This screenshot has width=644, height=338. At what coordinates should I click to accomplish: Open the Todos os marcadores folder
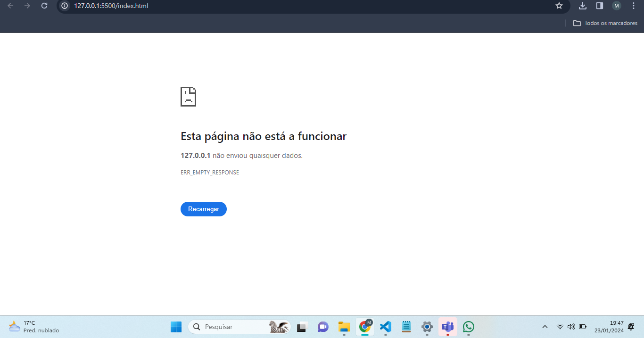click(605, 23)
